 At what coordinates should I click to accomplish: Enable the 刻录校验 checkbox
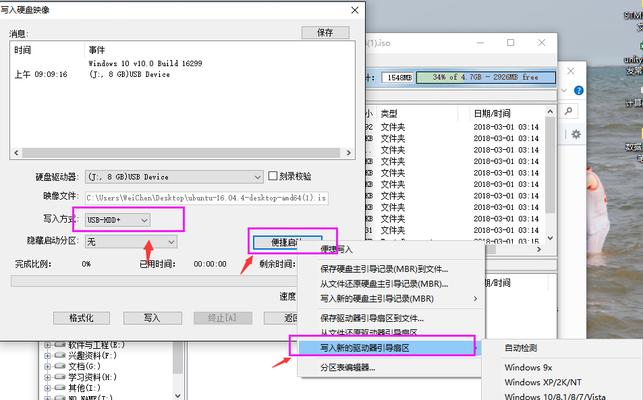click(273, 176)
